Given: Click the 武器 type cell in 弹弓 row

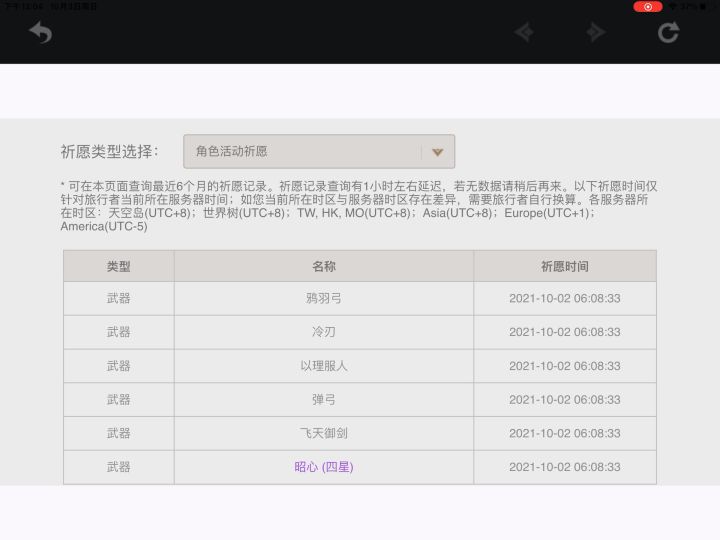Looking at the screenshot, I should [x=118, y=399].
